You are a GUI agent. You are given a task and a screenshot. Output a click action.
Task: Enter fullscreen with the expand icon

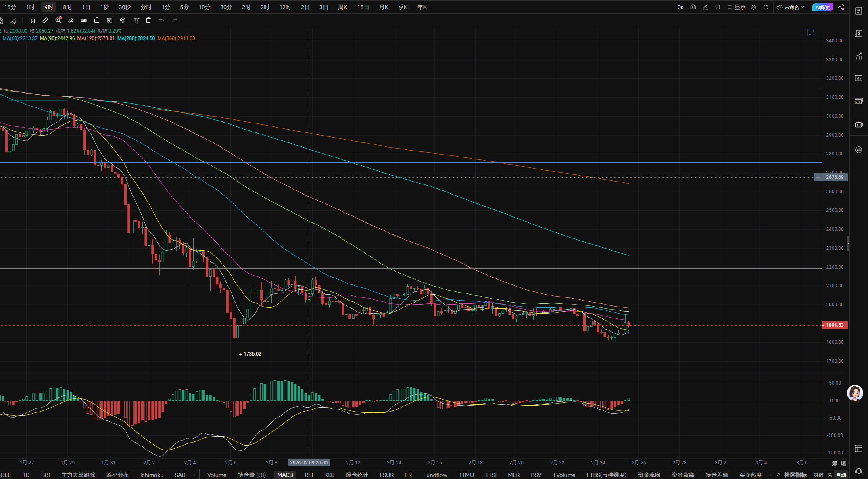[x=766, y=7]
